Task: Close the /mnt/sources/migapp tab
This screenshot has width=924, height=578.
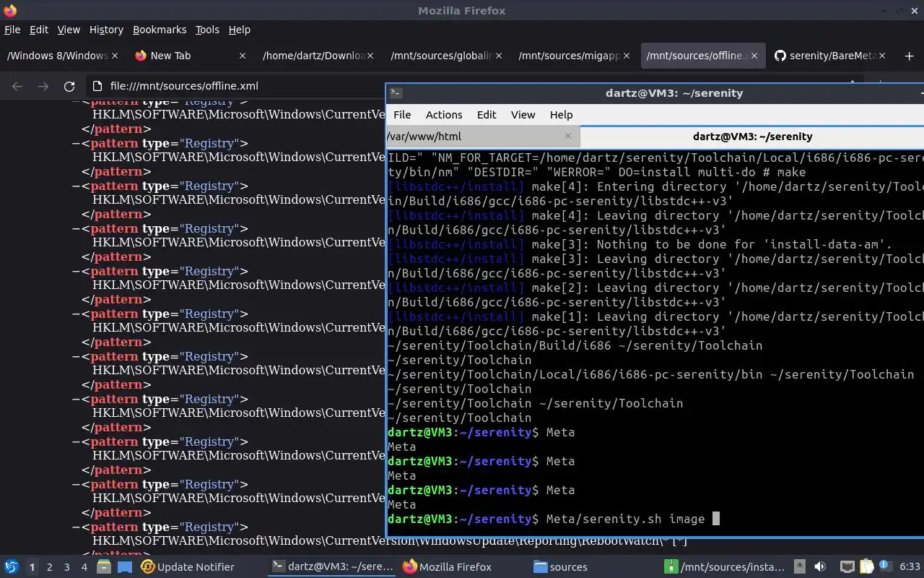Action: [627, 56]
